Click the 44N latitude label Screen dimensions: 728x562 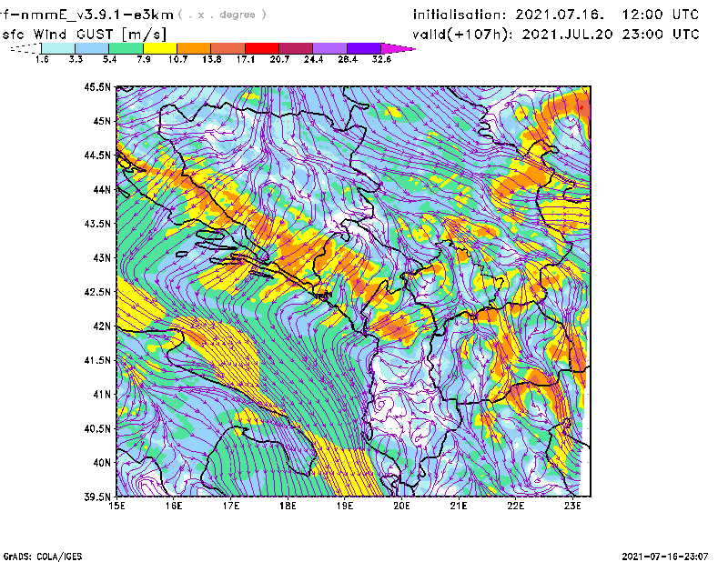pyautogui.click(x=102, y=189)
